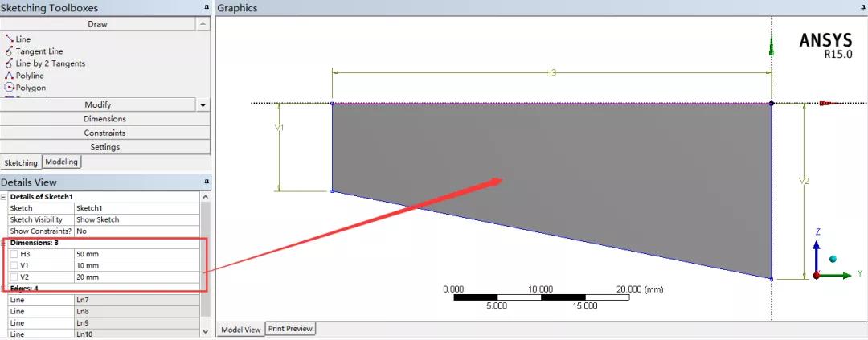This screenshot has width=868, height=340.
Task: Open the Model View tab
Action: point(241,330)
